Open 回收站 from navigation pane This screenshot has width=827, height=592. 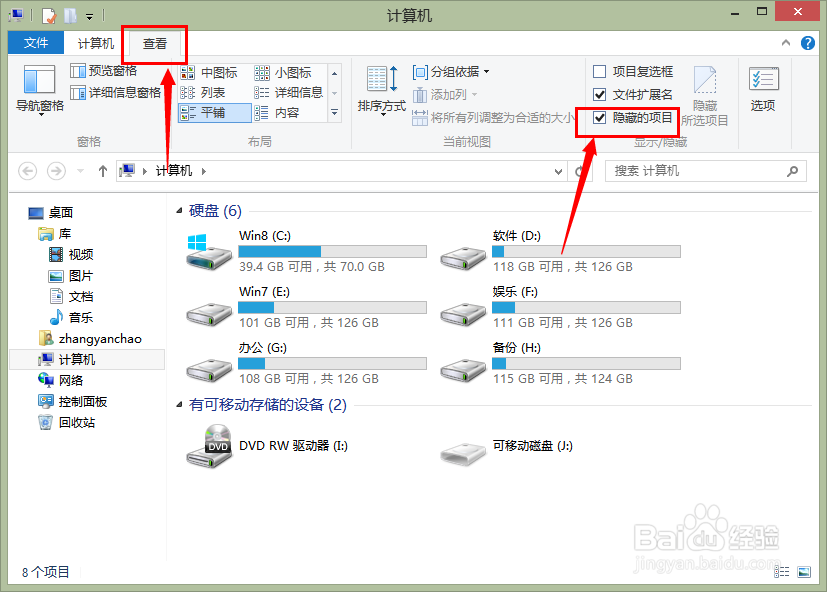66,423
